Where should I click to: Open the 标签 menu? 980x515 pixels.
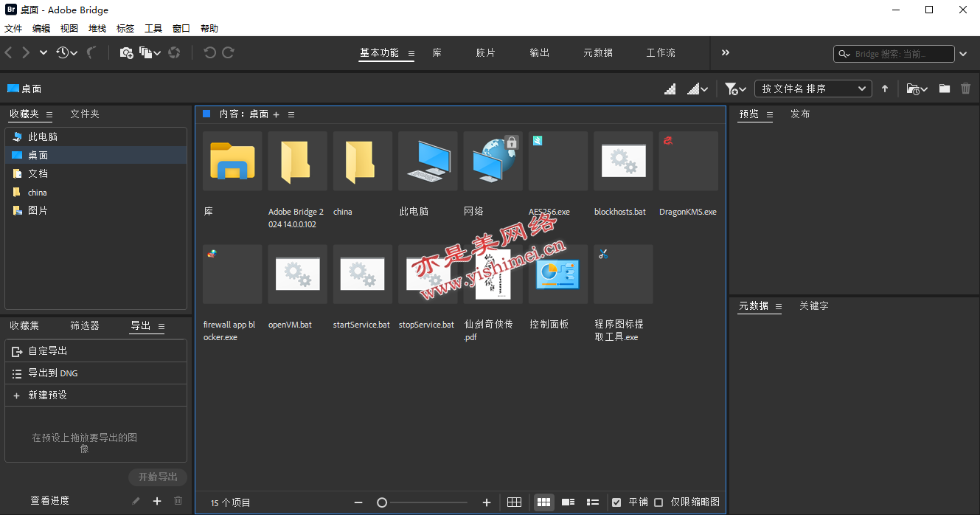[x=125, y=29]
